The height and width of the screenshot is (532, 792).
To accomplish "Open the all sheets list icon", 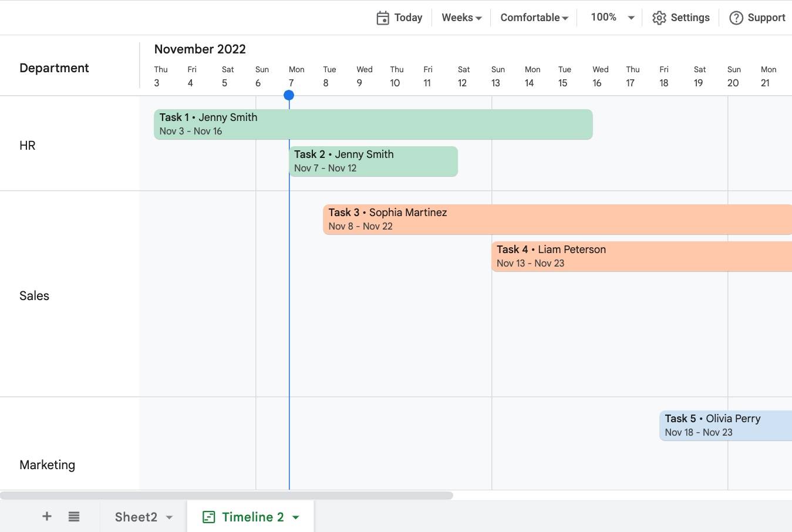I will click(x=73, y=516).
